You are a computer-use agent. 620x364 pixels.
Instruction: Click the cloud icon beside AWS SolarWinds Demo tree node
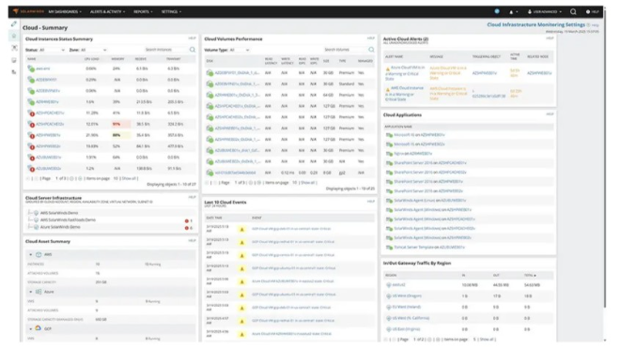(x=37, y=213)
